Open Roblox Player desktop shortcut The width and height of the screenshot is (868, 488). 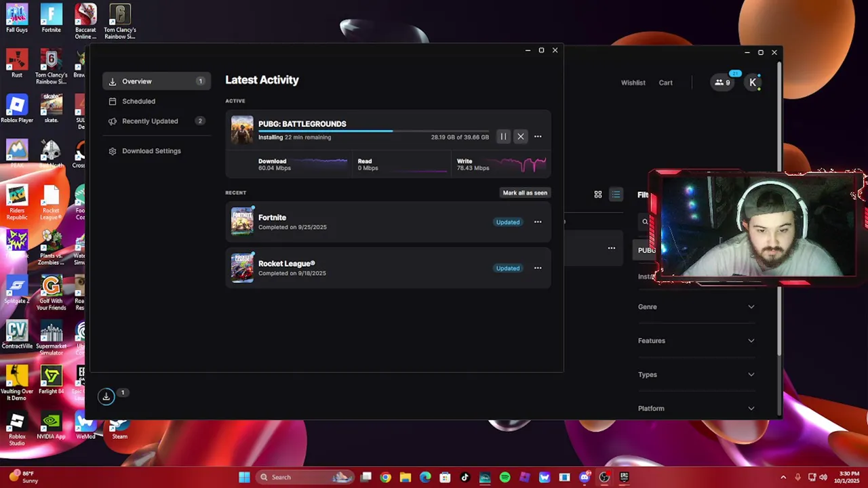17,109
